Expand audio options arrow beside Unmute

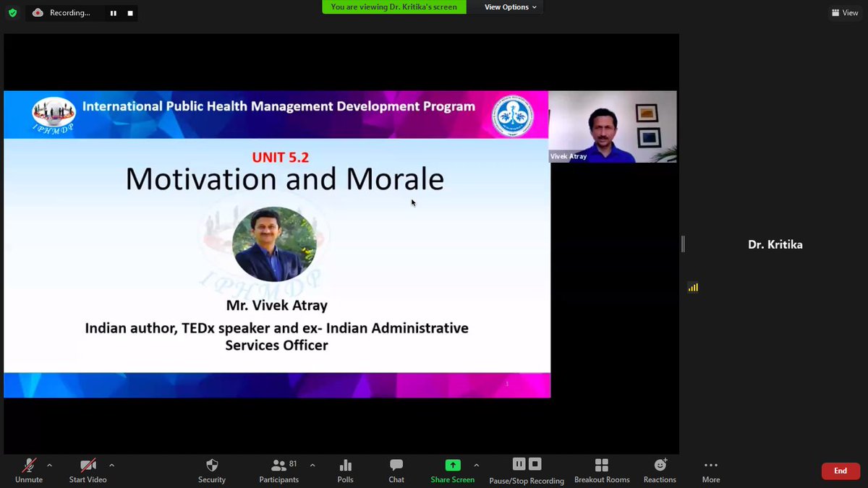(x=49, y=466)
